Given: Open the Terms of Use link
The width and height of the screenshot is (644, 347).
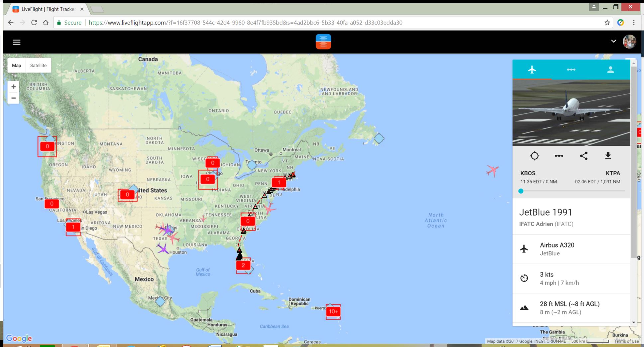Looking at the screenshot, I should 626,341.
